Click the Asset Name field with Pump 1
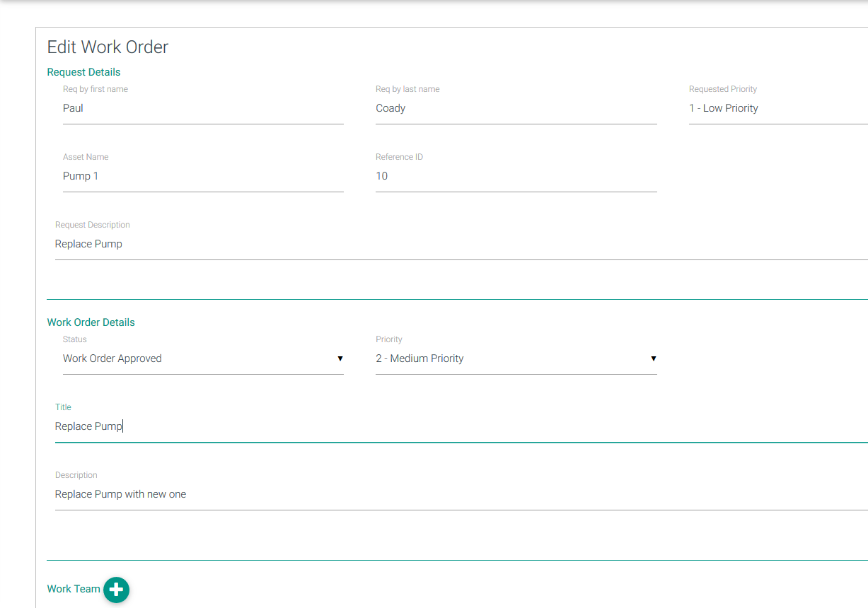Image resolution: width=868 pixels, height=608 pixels. coord(203,177)
